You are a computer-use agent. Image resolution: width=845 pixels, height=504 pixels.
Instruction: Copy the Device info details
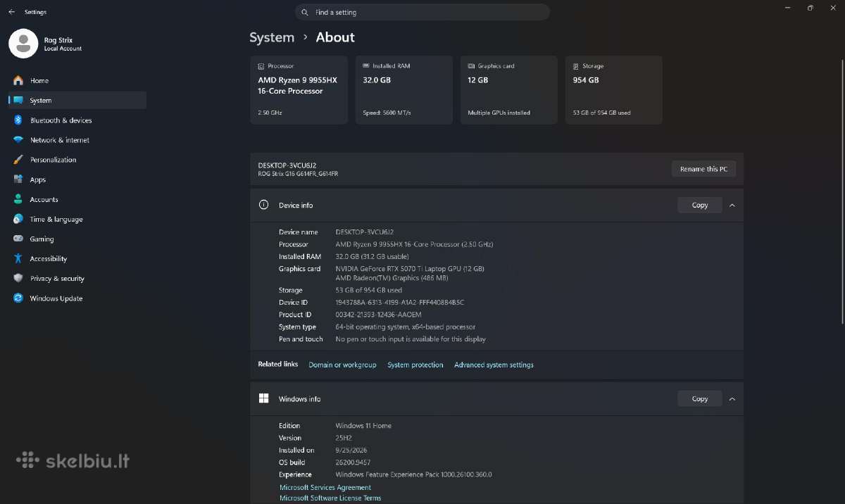point(700,205)
